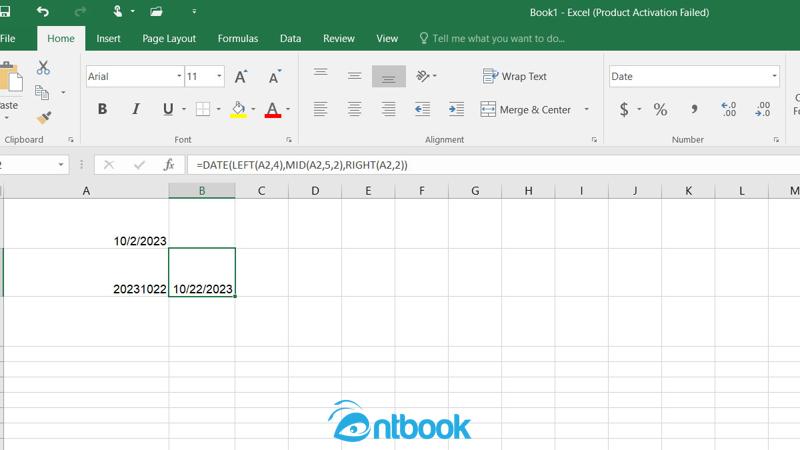
Task: Toggle Bottom Align button
Action: pyautogui.click(x=389, y=76)
